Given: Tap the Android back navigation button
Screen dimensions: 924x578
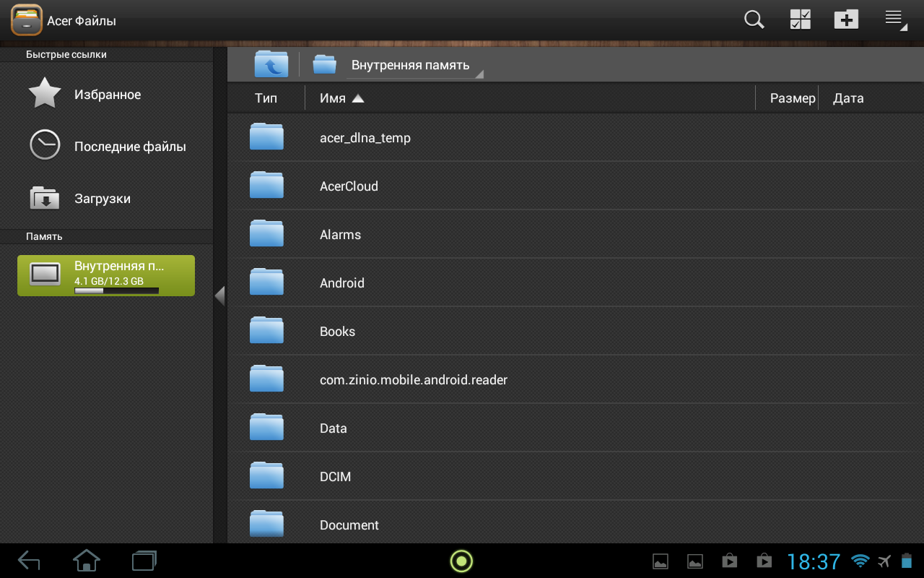Looking at the screenshot, I should [x=29, y=561].
